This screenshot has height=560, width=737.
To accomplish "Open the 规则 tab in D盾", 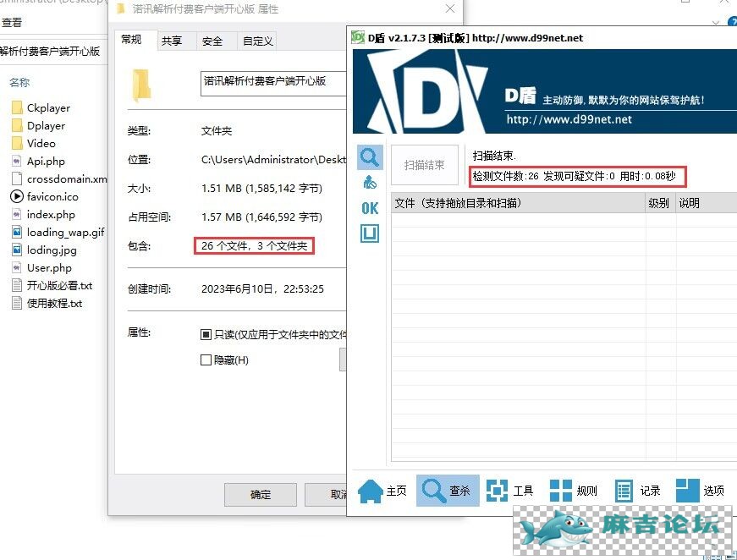I will (x=574, y=491).
